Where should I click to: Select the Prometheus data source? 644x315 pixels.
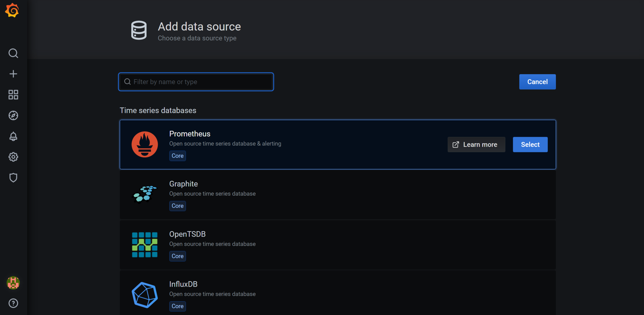point(530,144)
